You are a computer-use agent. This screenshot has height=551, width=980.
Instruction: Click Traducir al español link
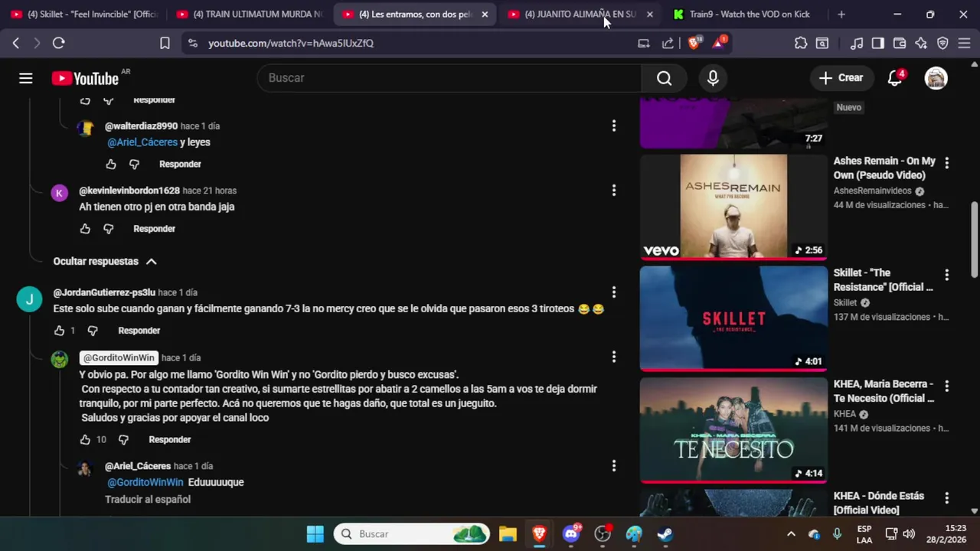pos(148,500)
